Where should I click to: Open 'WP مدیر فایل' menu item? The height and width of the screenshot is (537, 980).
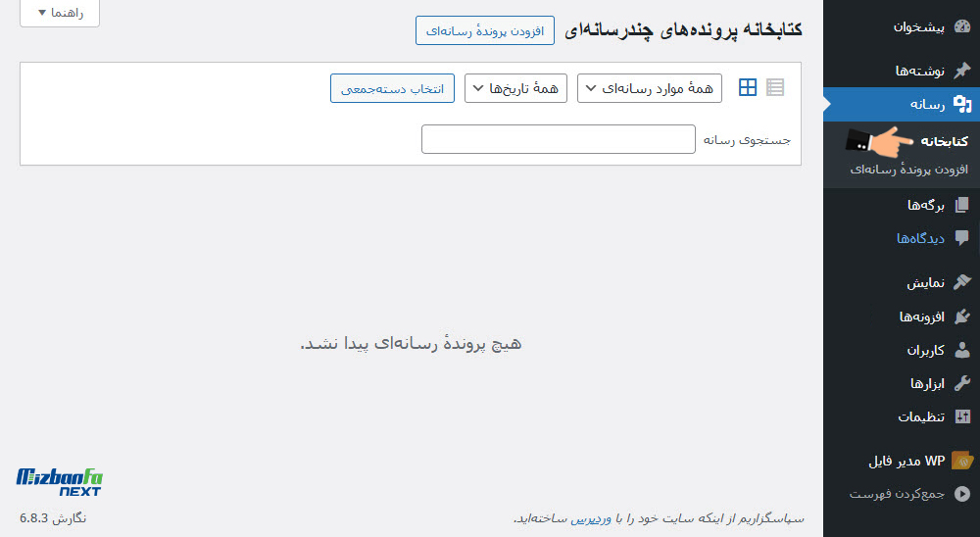(906, 462)
